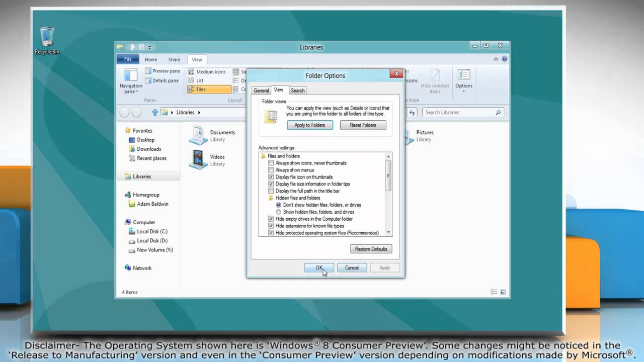
Task: Uncheck Hide empty drives in Computer folder
Action: point(271,219)
